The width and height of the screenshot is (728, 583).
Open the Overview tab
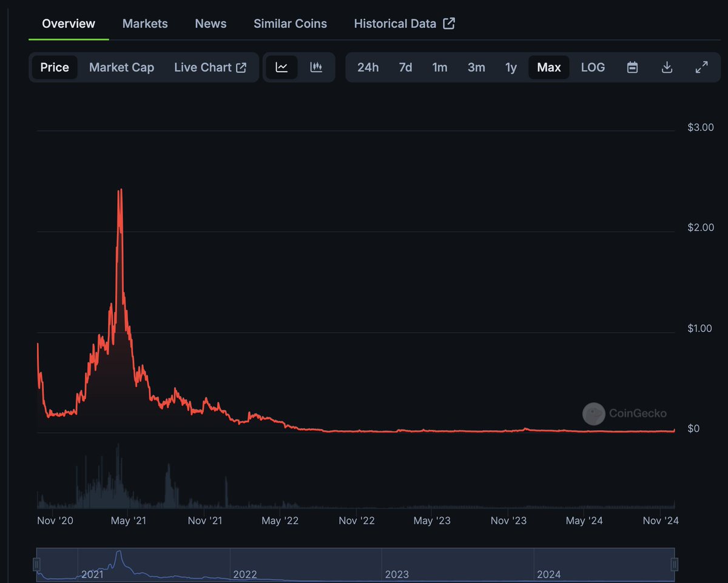69,24
